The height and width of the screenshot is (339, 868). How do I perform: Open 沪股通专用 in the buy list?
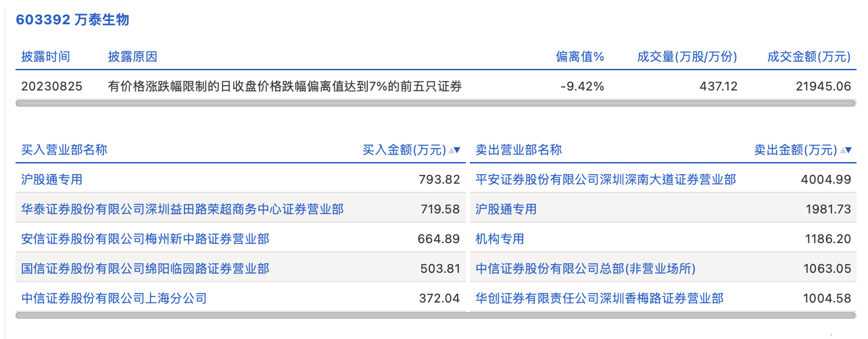(x=52, y=180)
